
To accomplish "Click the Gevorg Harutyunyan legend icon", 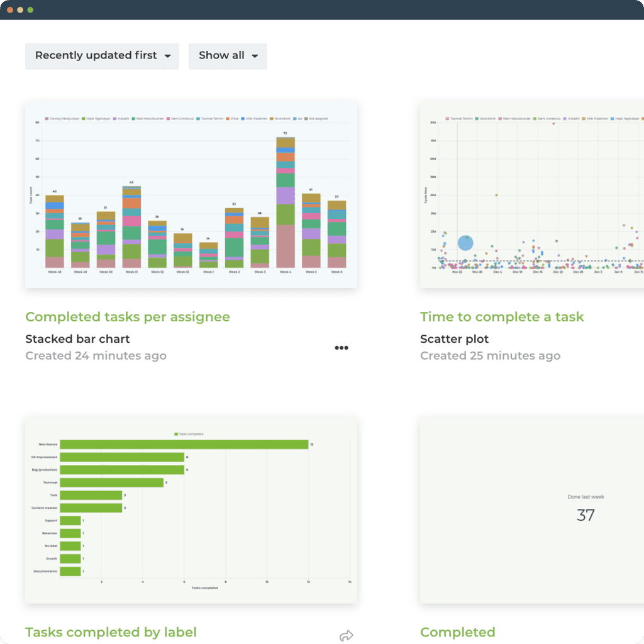I will (x=47, y=119).
